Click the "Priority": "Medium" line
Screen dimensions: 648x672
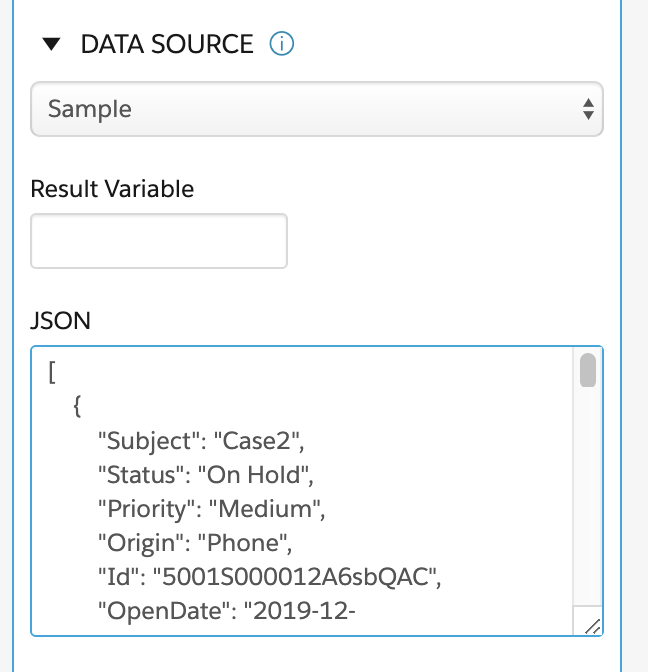point(212,509)
